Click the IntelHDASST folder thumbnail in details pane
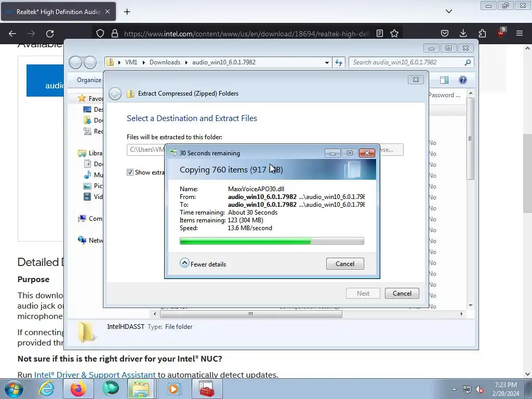Image resolution: width=532 pixels, height=399 pixels. [x=86, y=332]
